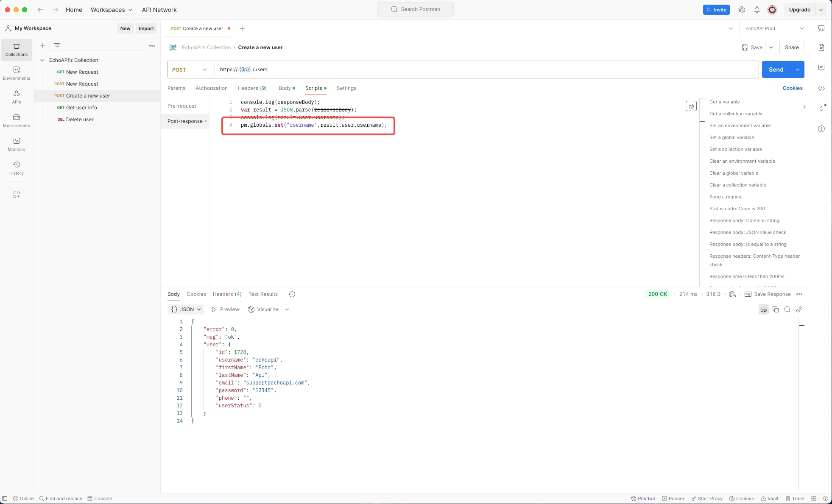The width and height of the screenshot is (832, 504).
Task: Open the info icon in right sidebar
Action: point(821,129)
